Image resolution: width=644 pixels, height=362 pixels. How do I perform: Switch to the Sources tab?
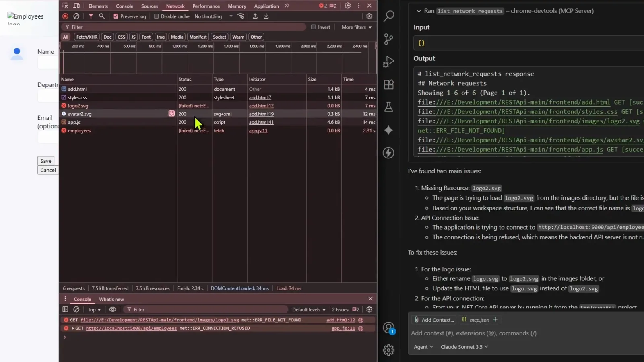149,6
